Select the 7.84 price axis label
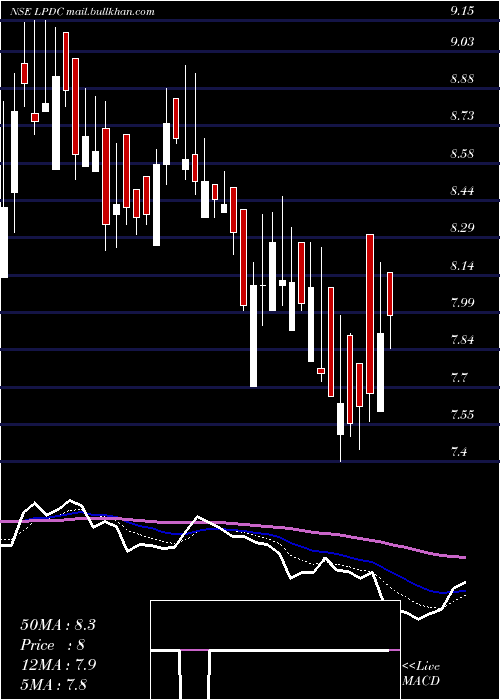Viewport: 500px width, 700px height. [462, 340]
